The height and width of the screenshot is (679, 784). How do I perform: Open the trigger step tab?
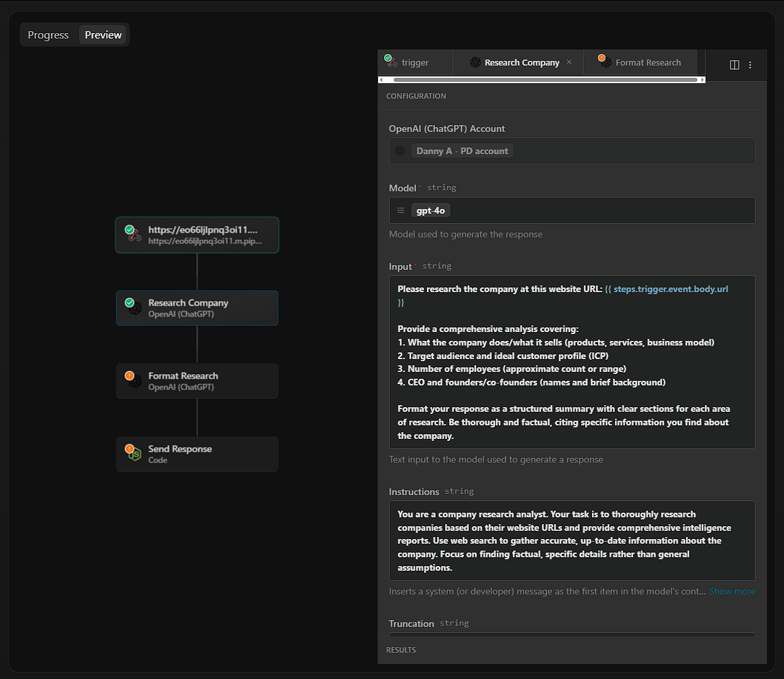415,62
